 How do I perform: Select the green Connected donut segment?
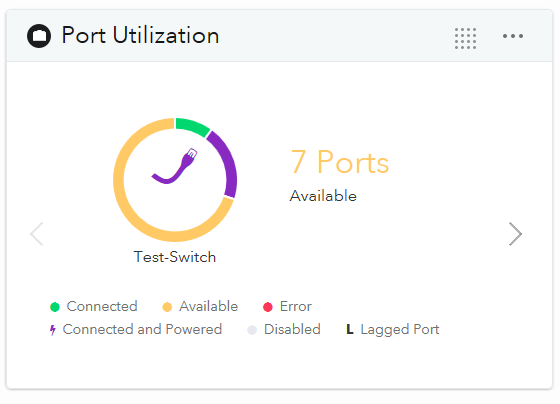tap(192, 126)
